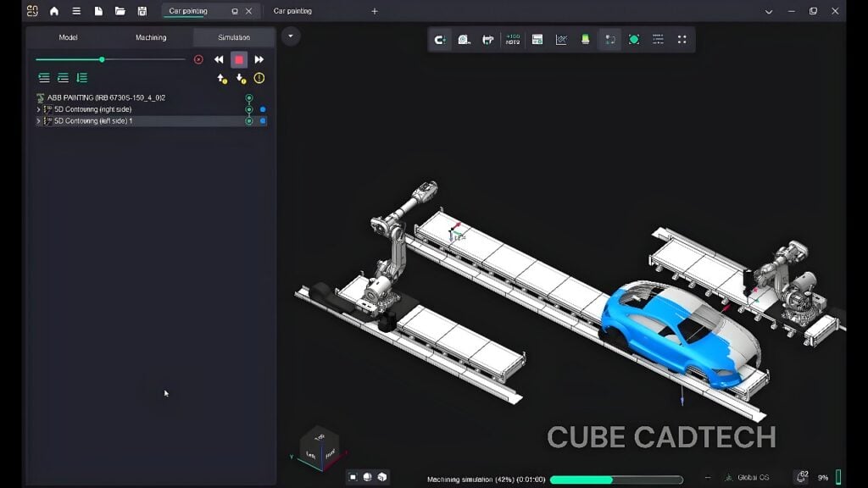Open the notifications bell icon
The height and width of the screenshot is (488, 868).
tap(802, 477)
